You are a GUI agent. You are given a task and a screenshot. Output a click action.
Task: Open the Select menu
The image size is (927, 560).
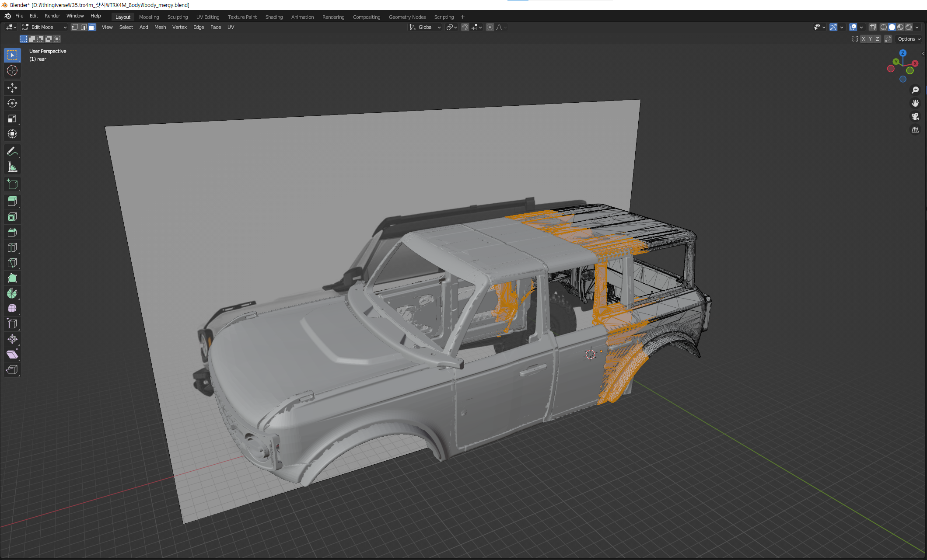[x=126, y=27]
